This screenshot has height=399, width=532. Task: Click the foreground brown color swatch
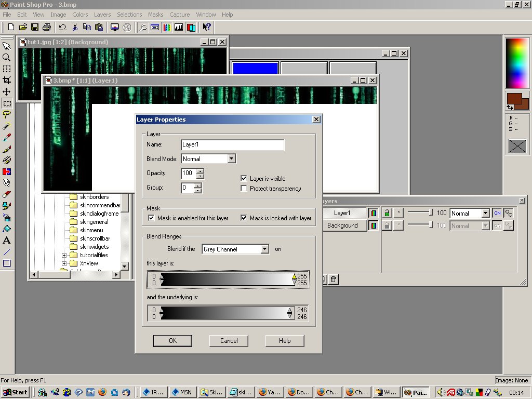[x=514, y=99]
